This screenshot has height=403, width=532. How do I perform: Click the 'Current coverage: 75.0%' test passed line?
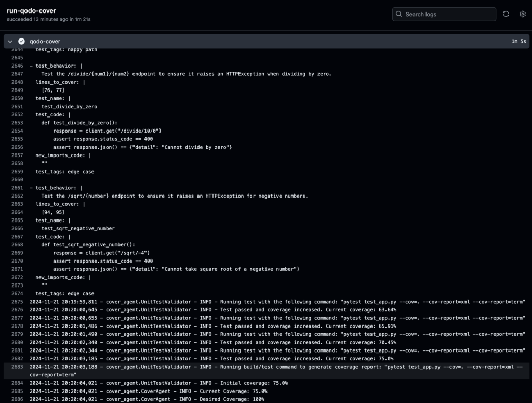[211, 358]
